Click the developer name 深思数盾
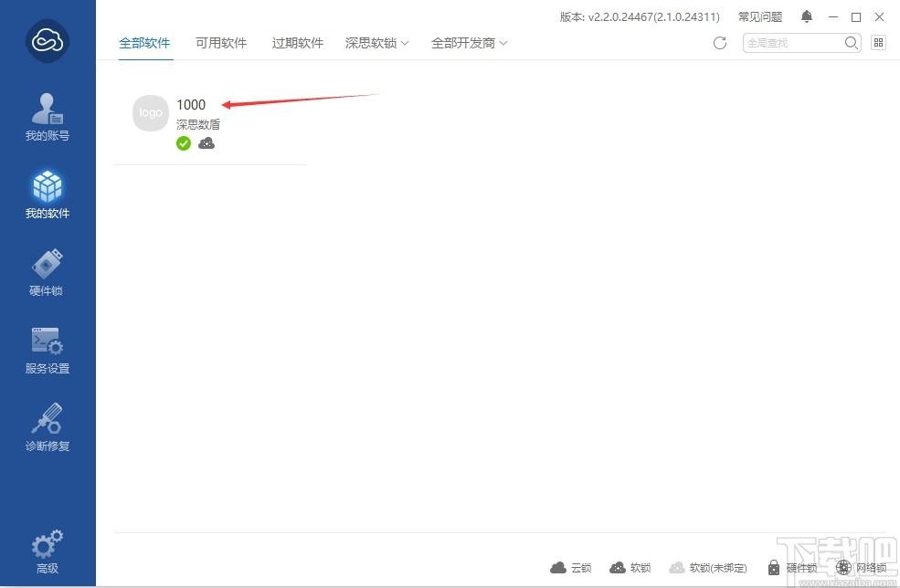Screen dimensions: 900x588 pos(198,124)
